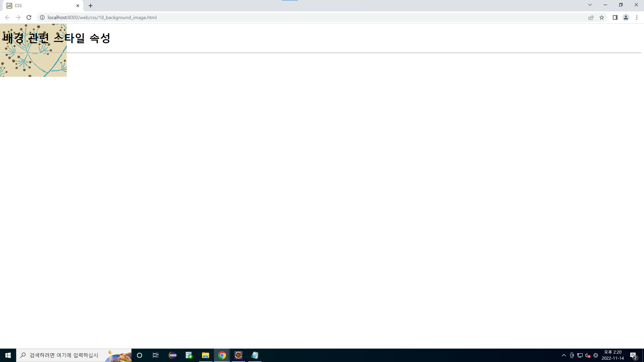Image resolution: width=644 pixels, height=362 pixels.
Task: View site information icon
Action: [x=42, y=17]
